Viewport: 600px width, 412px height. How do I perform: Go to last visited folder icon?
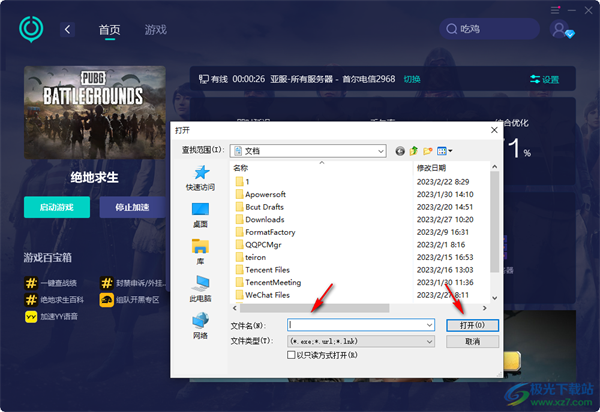tap(400, 151)
